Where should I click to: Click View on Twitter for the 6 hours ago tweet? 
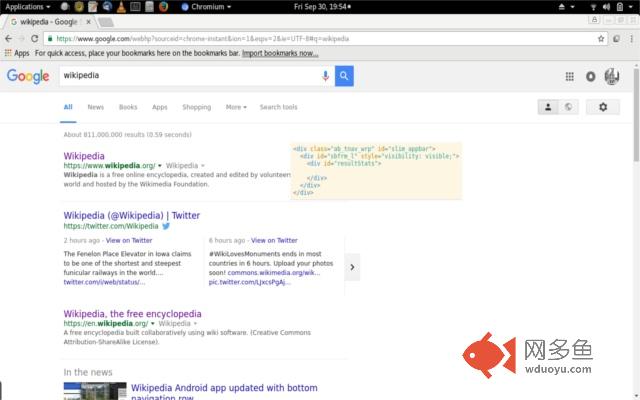click(x=274, y=240)
